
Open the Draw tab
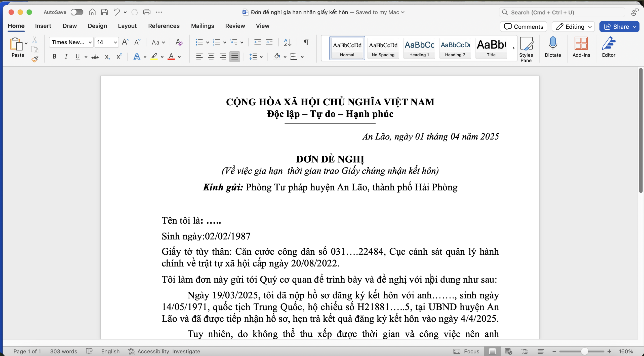point(70,26)
